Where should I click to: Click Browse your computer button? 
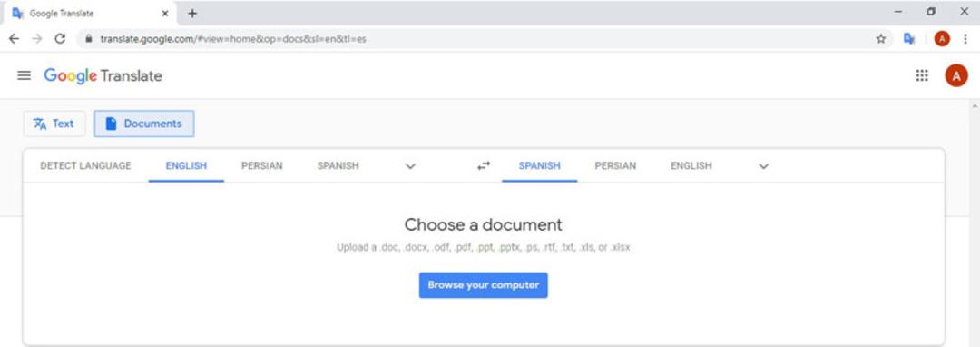click(x=483, y=285)
